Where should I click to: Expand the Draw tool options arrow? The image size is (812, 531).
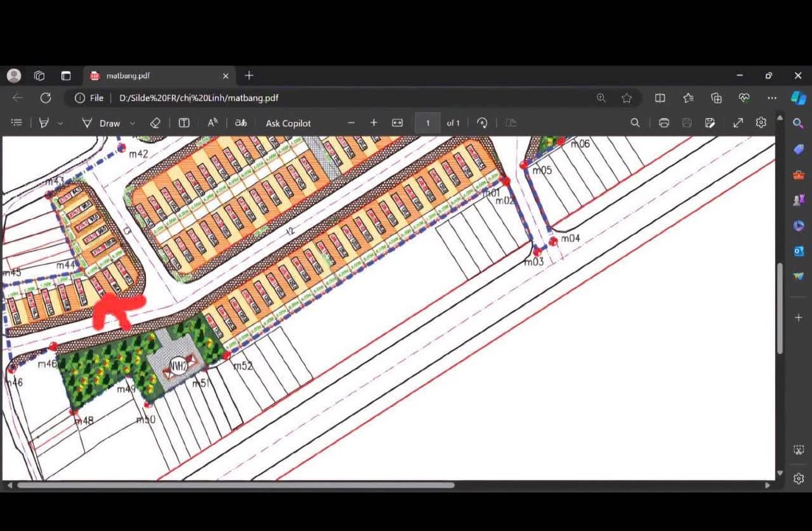coord(133,124)
